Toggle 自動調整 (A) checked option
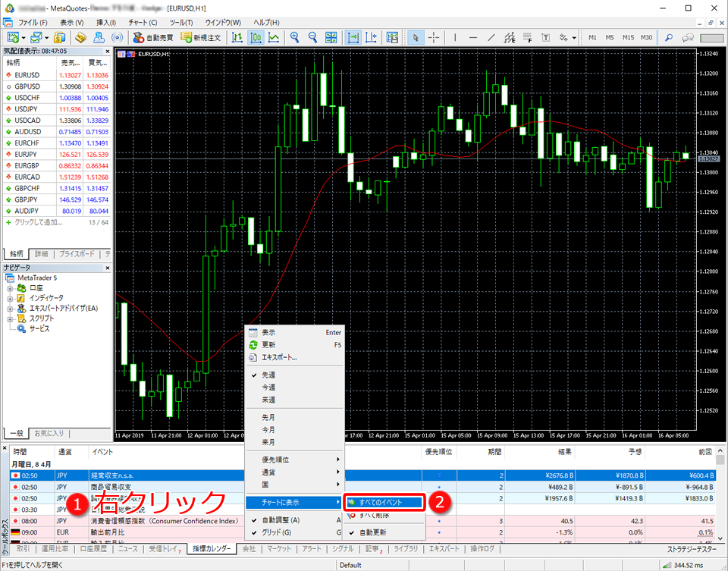 280,520
